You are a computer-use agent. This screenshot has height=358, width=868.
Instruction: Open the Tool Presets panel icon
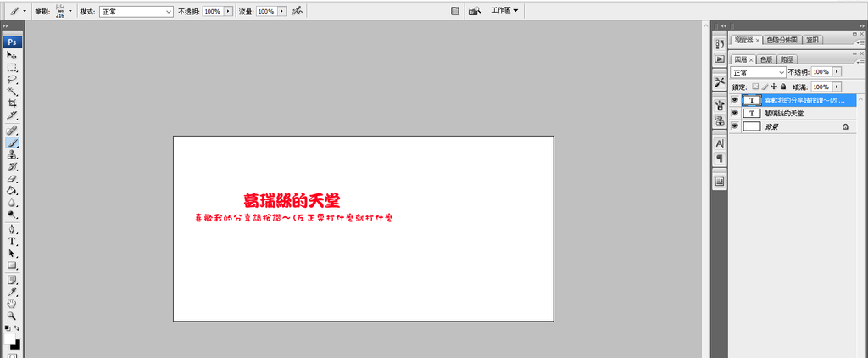pos(720,82)
